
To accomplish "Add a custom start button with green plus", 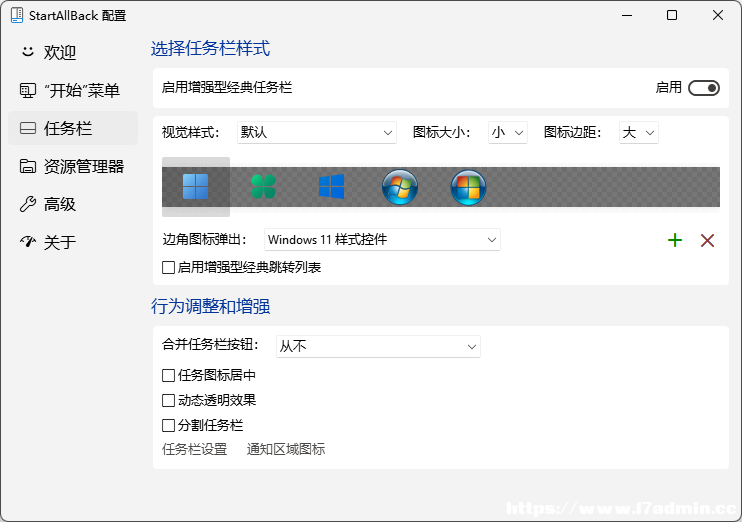I will click(x=675, y=240).
